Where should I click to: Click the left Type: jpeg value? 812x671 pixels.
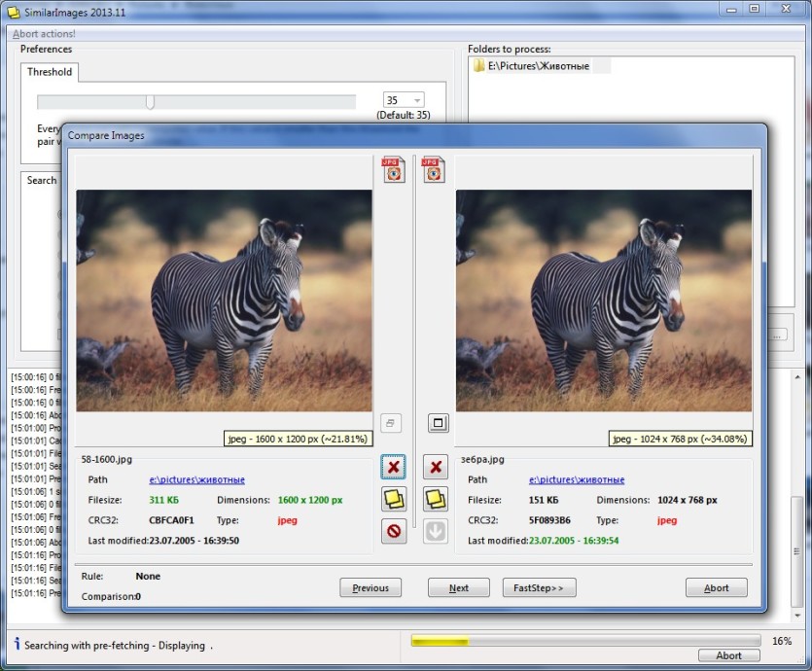tap(288, 520)
